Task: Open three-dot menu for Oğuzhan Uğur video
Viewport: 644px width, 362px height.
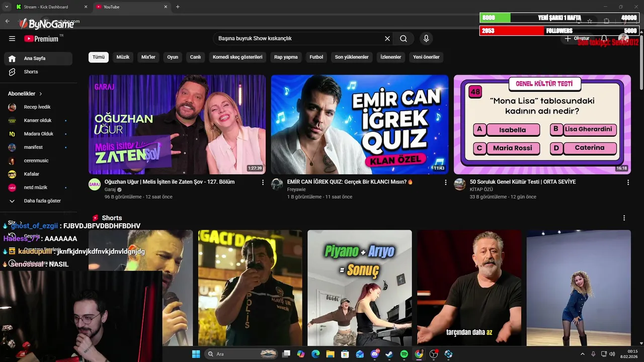Action: [263, 183]
